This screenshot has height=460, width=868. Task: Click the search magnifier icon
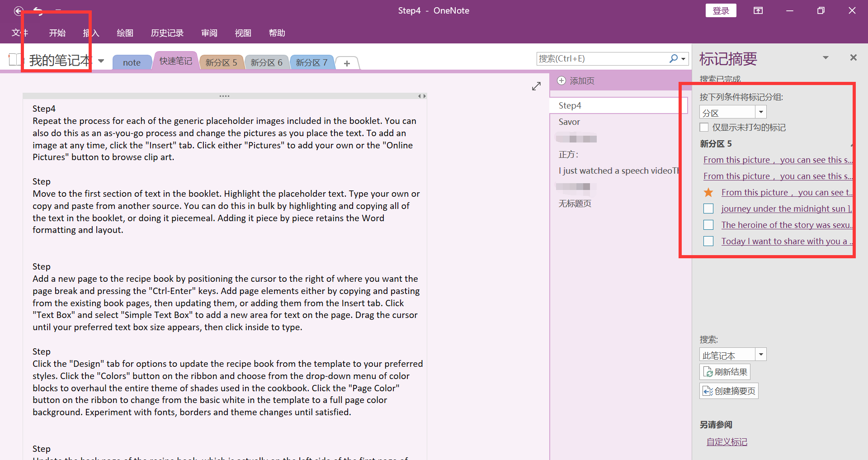click(x=674, y=59)
